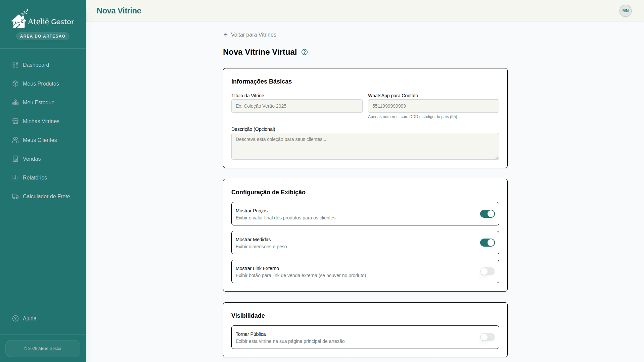Click the Meus Produtos box icon
Image resolution: width=644 pixels, height=362 pixels.
[x=15, y=84]
